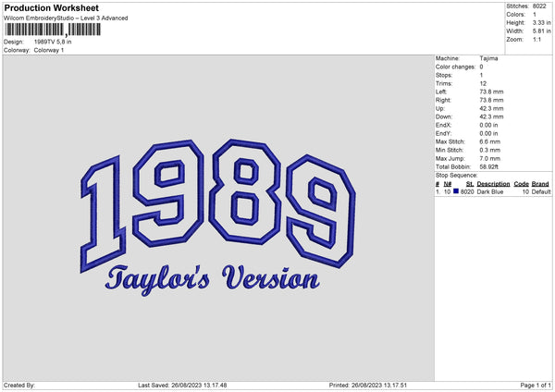This screenshot has height=392, width=555.
Task: Click 'Page 1 of 1' footer text
Action: point(536,386)
